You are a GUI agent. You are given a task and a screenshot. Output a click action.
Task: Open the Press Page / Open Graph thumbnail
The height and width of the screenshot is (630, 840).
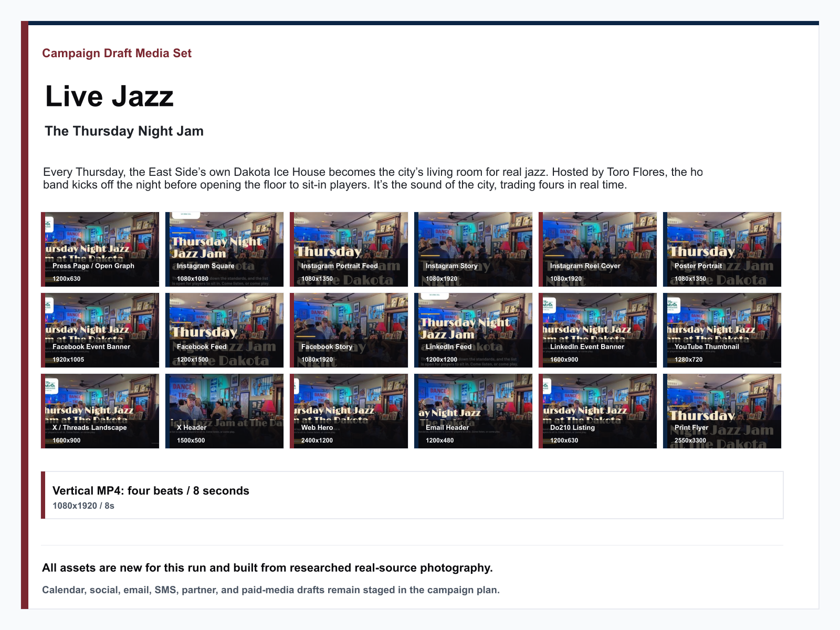[x=100, y=249]
